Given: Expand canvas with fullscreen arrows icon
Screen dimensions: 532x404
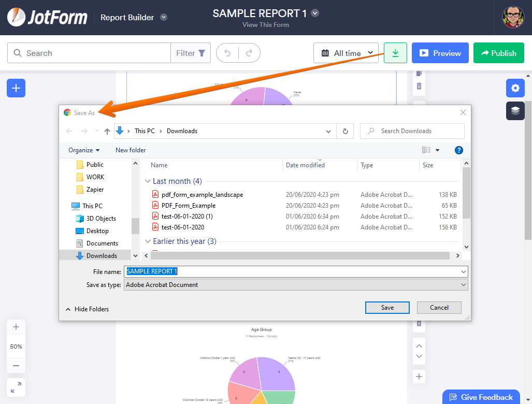Looking at the screenshot, I should click(x=16, y=387).
